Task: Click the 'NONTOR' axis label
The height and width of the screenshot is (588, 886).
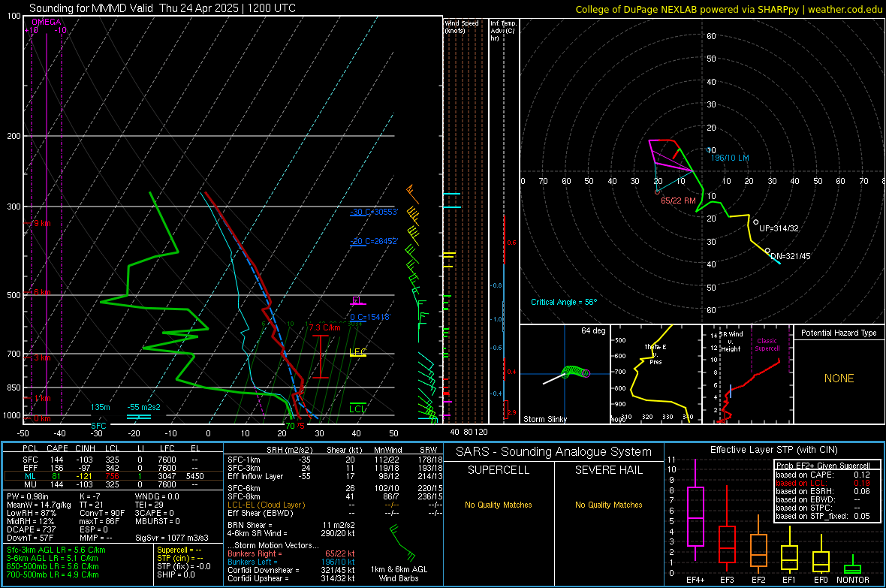Action: (x=853, y=580)
